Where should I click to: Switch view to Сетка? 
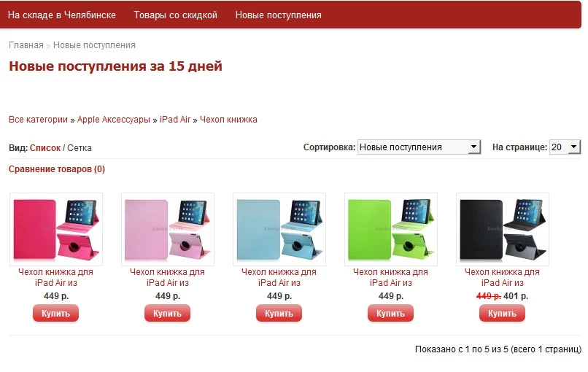[80, 148]
